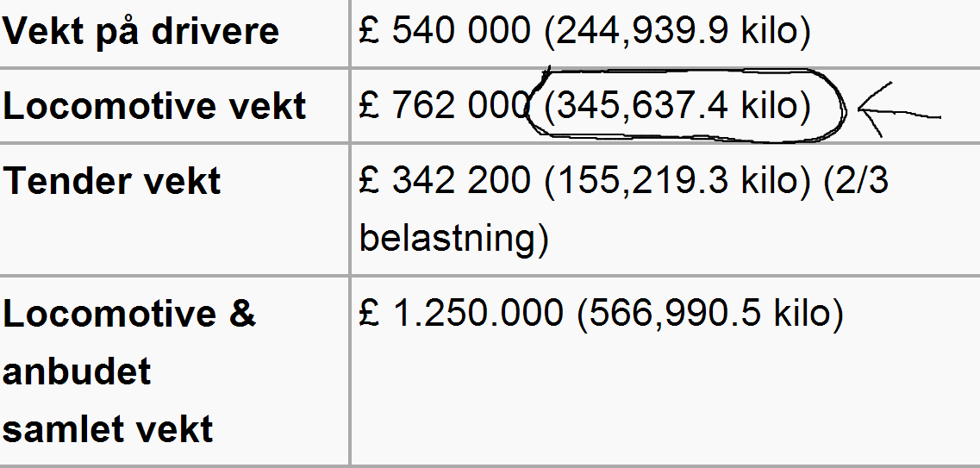The height and width of the screenshot is (468, 980).
Task: Click the pound sign before 1.250.000
Action: [370, 313]
